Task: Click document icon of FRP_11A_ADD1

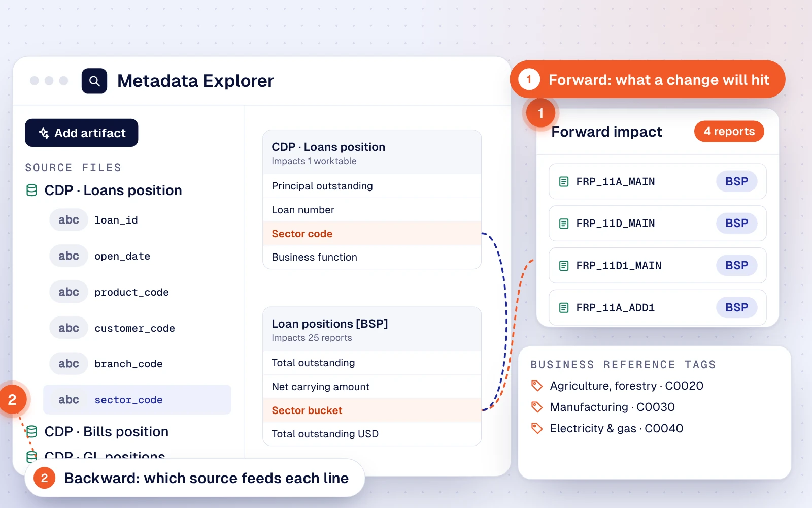Action: click(564, 308)
